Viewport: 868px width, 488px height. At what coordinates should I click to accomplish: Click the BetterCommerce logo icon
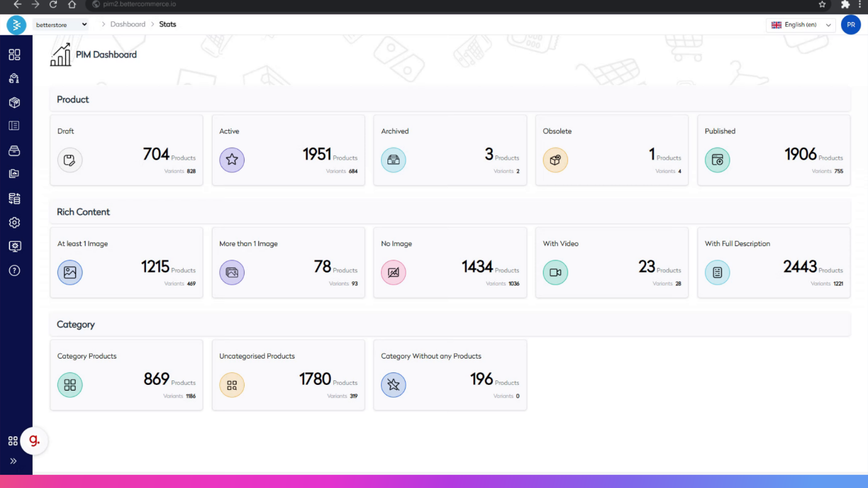click(16, 25)
